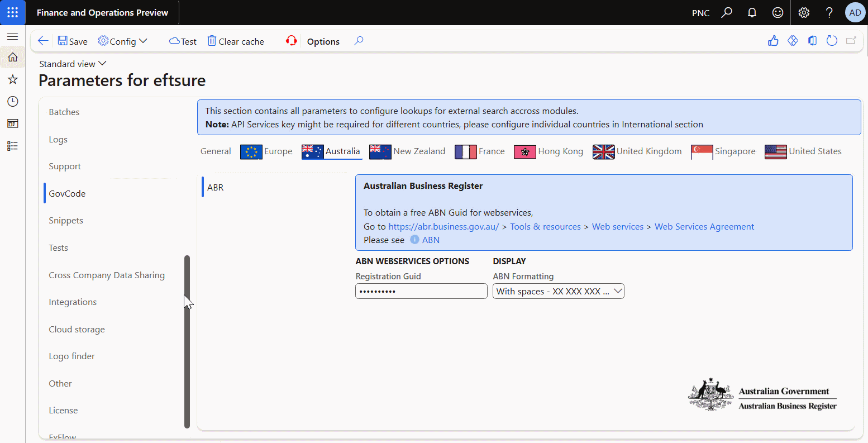Switch to the Hong Kong tab
The height and width of the screenshot is (443, 868).
point(549,151)
